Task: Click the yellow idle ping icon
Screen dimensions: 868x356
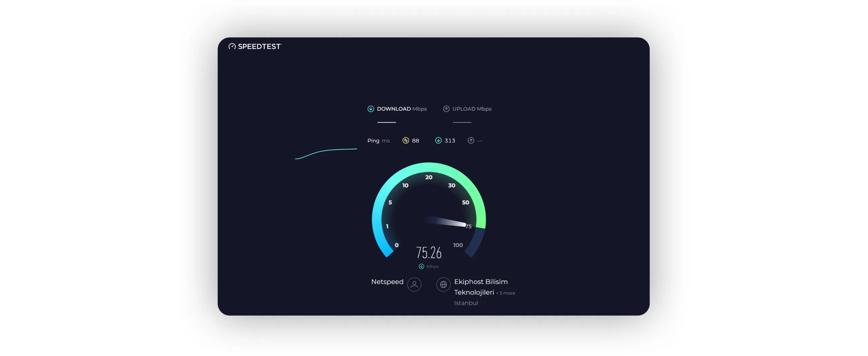Action: pos(406,141)
